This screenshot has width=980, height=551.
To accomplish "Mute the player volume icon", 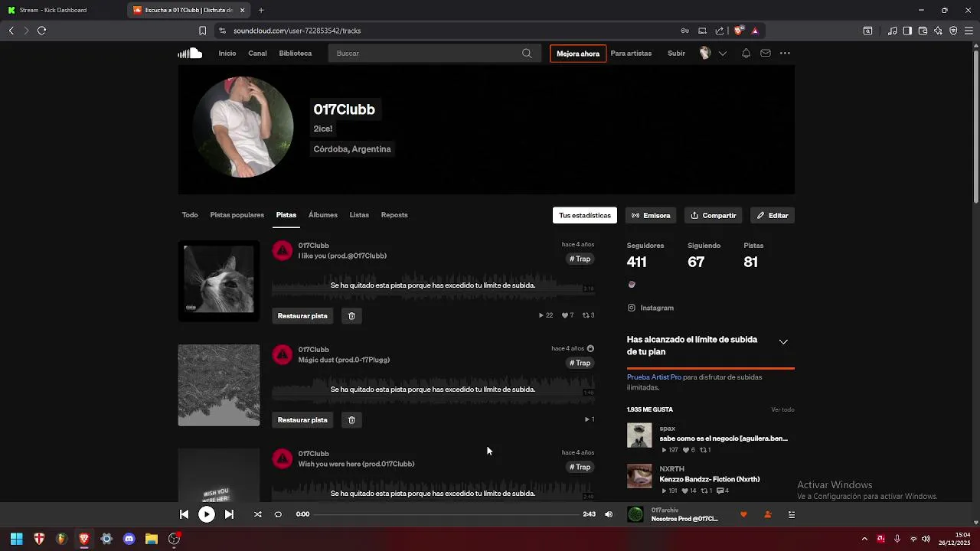I will tap(609, 514).
